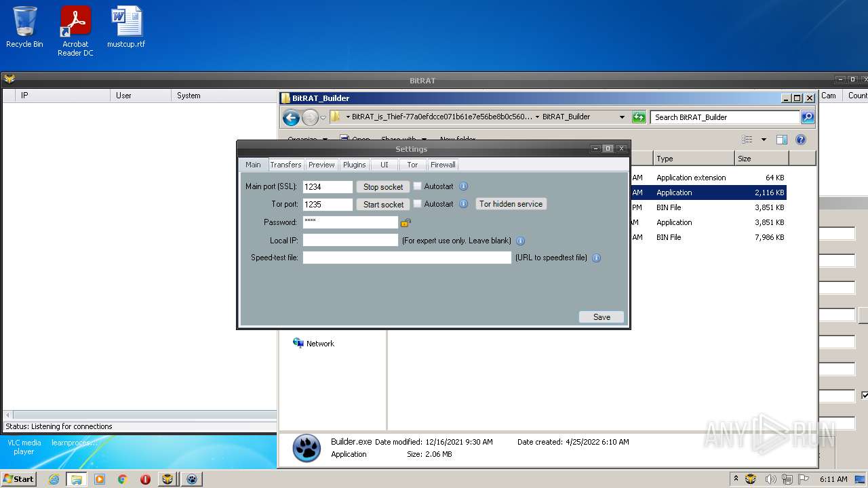Click Explorer forward navigation arrow
The width and height of the screenshot is (868, 488).
point(310,117)
